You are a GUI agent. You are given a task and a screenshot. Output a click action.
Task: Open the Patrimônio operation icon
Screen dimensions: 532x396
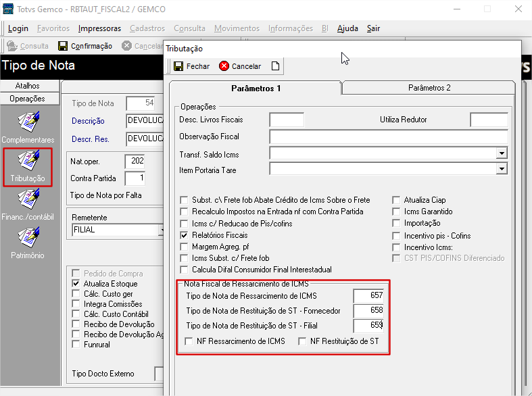28,237
